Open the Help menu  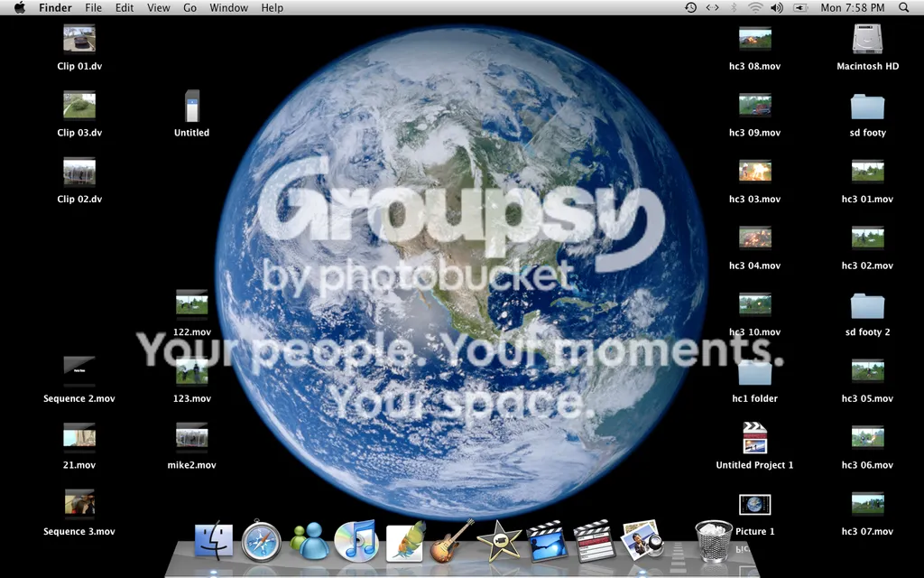pos(273,7)
